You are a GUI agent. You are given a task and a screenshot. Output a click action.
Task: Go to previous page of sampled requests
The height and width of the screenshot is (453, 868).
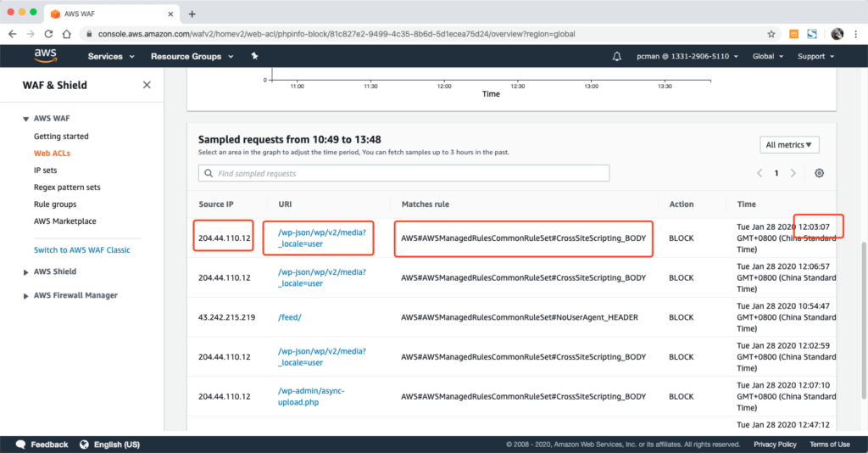click(x=759, y=173)
